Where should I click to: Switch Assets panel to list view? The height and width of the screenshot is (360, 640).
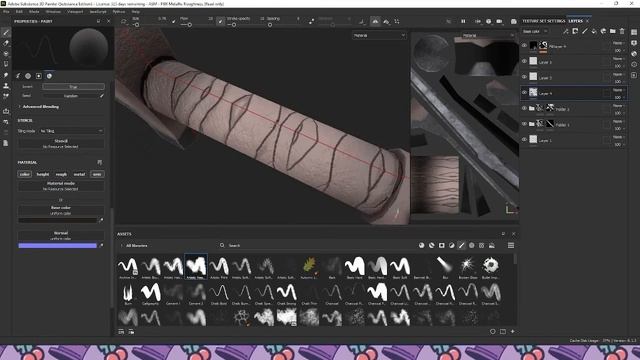[x=511, y=245]
